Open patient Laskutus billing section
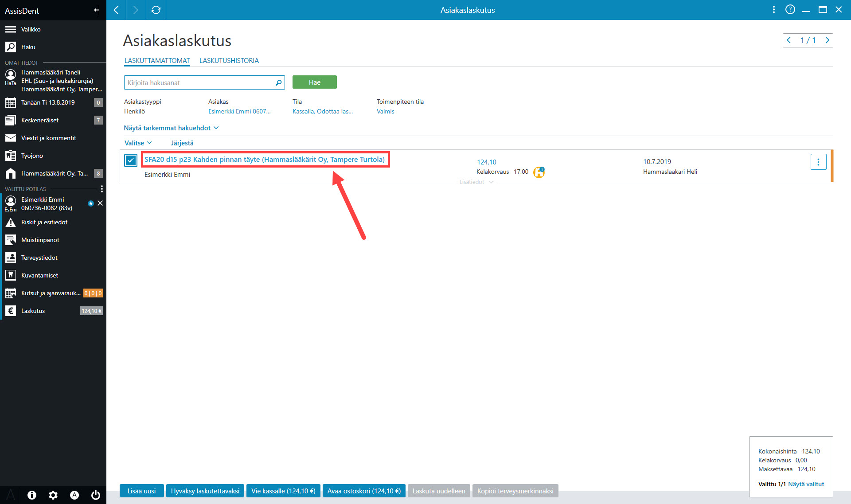 click(x=53, y=311)
